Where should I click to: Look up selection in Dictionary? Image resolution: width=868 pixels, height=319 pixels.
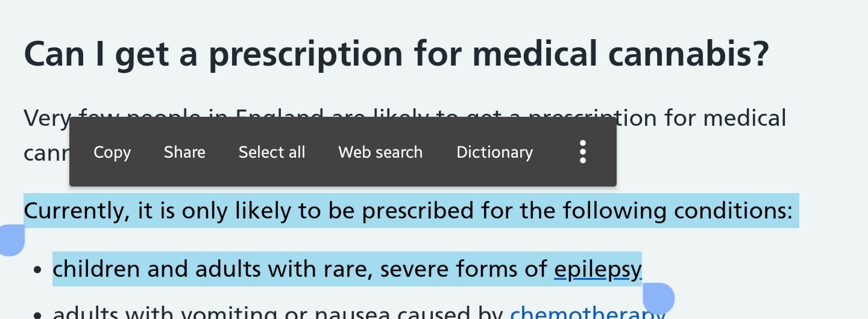tap(495, 152)
